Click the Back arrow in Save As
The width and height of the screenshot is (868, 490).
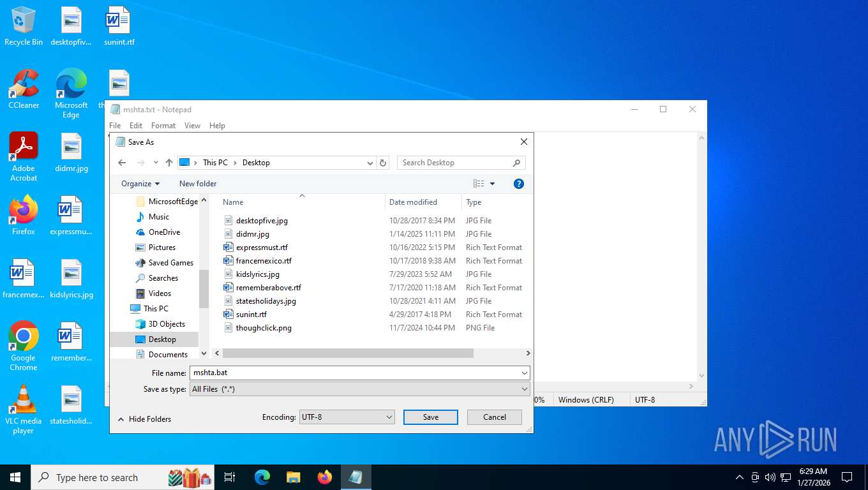click(122, 163)
